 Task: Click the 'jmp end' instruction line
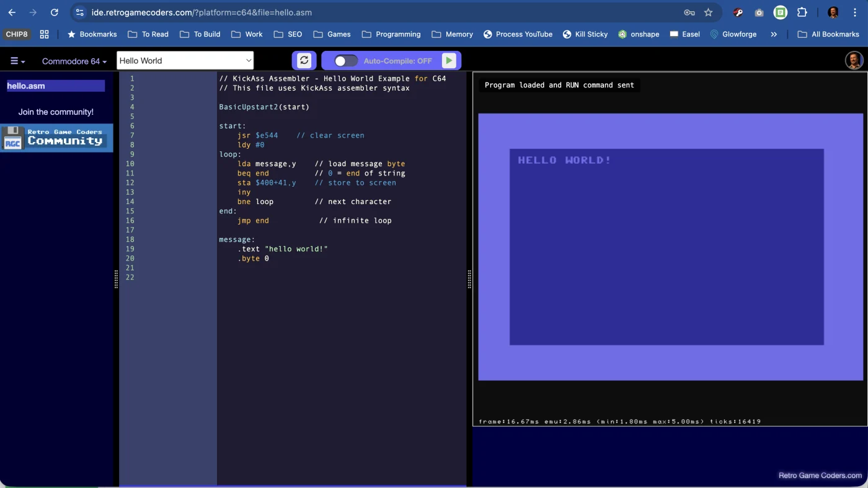tap(253, 220)
